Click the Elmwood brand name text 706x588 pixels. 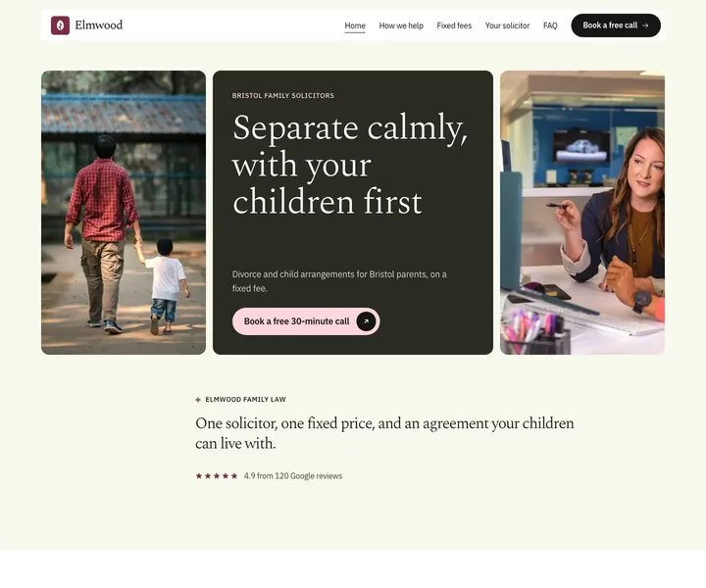(99, 25)
